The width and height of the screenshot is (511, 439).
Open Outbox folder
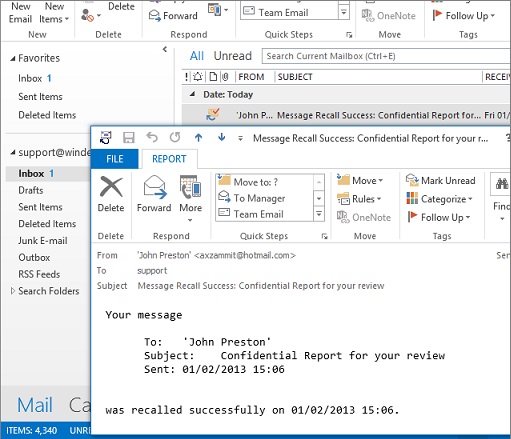coord(34,257)
